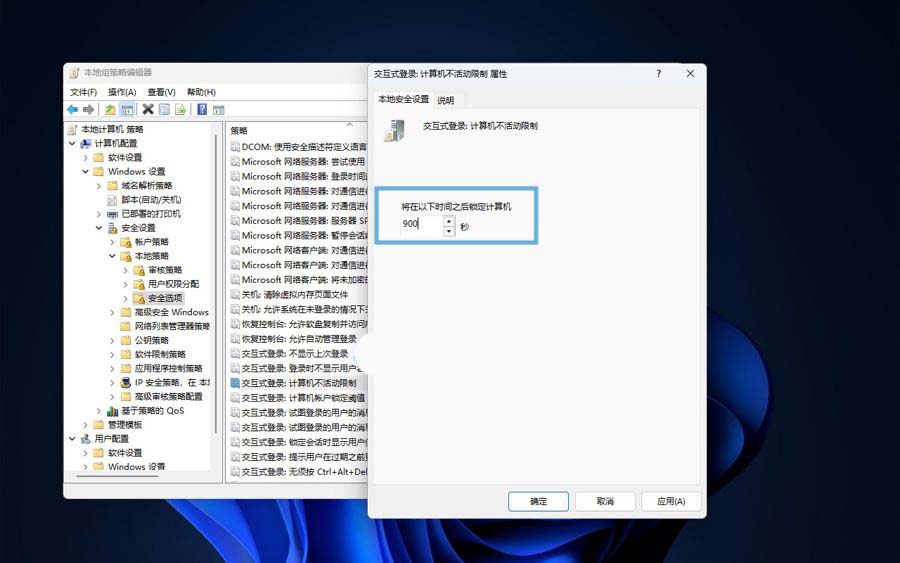Increase the seconds with the spinner up arrow
900x563 pixels.
coord(449,221)
